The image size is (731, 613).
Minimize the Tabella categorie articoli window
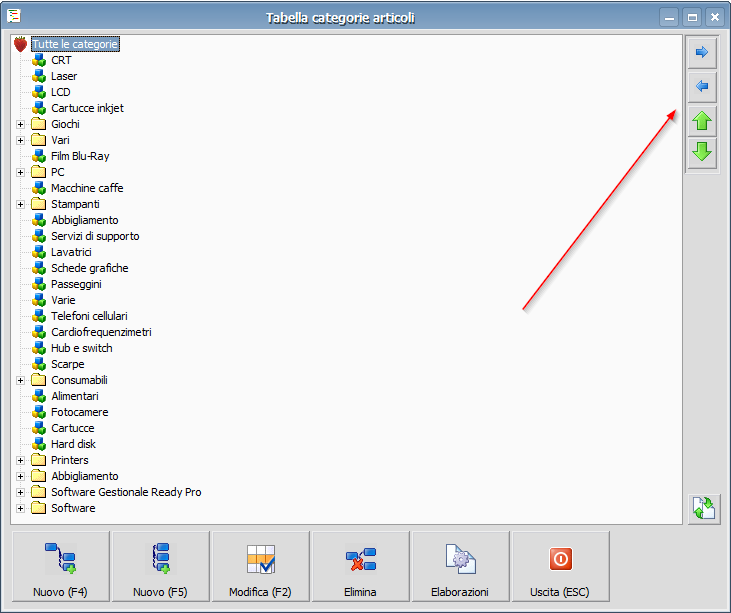[x=669, y=18]
